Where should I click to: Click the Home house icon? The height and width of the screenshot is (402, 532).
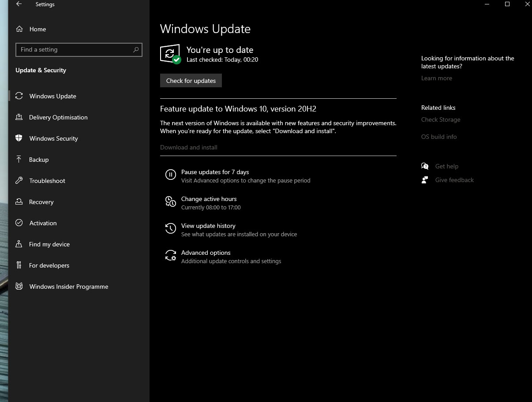coord(19,29)
